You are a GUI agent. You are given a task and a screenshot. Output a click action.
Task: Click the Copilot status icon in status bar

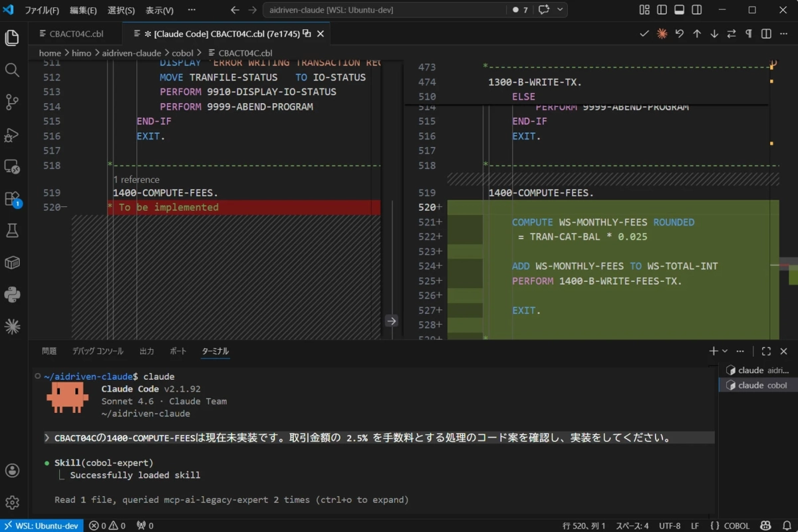pos(765,525)
